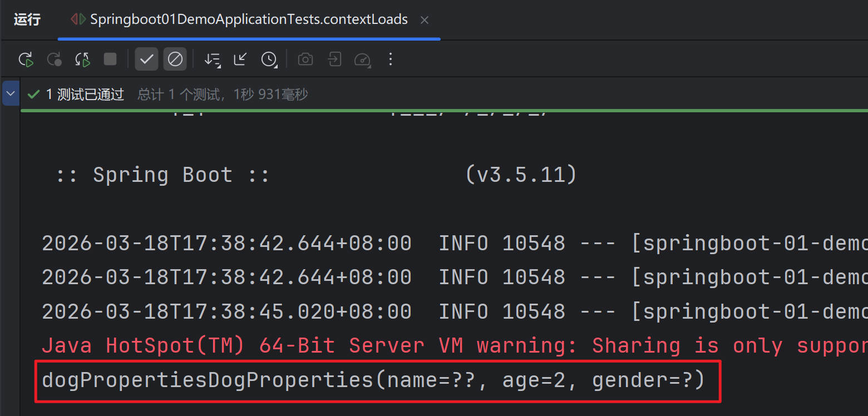
Task: Click the collapse-all arrows icon
Action: 240,59
